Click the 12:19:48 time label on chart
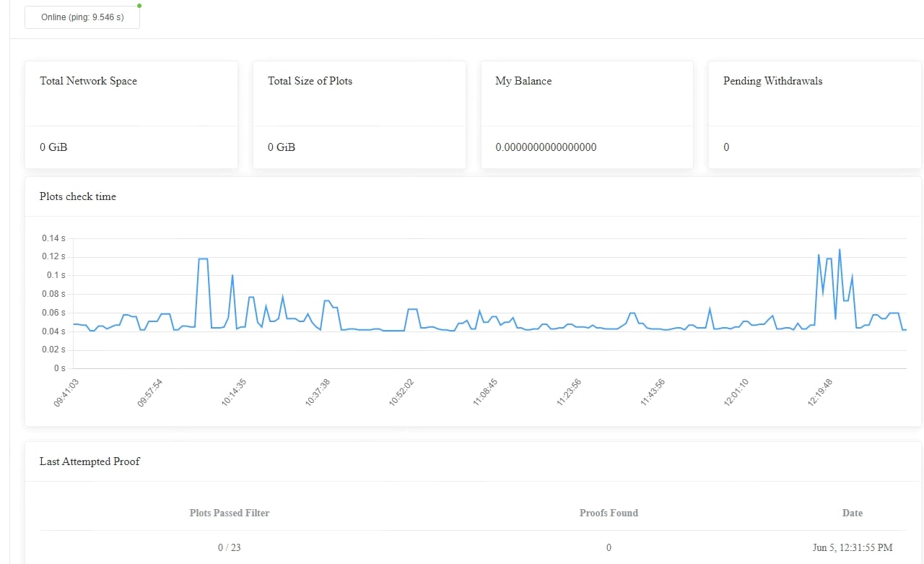 point(820,393)
